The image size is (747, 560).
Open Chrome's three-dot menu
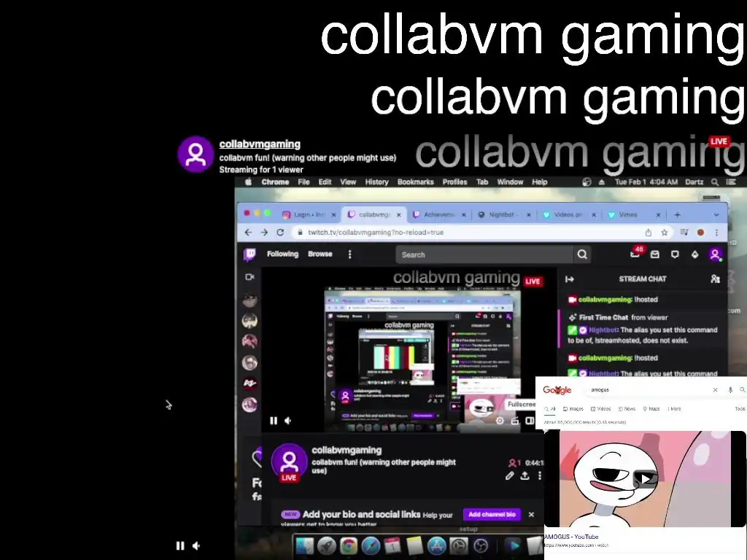click(716, 233)
